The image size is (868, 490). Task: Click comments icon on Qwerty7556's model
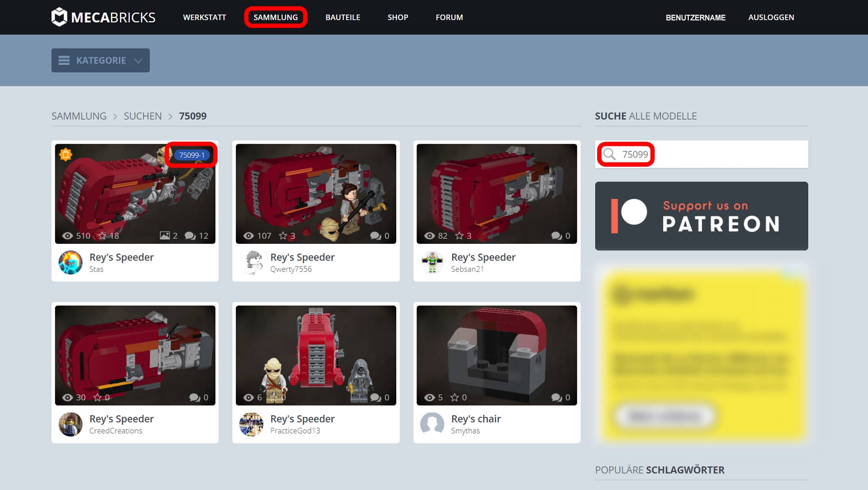(375, 236)
